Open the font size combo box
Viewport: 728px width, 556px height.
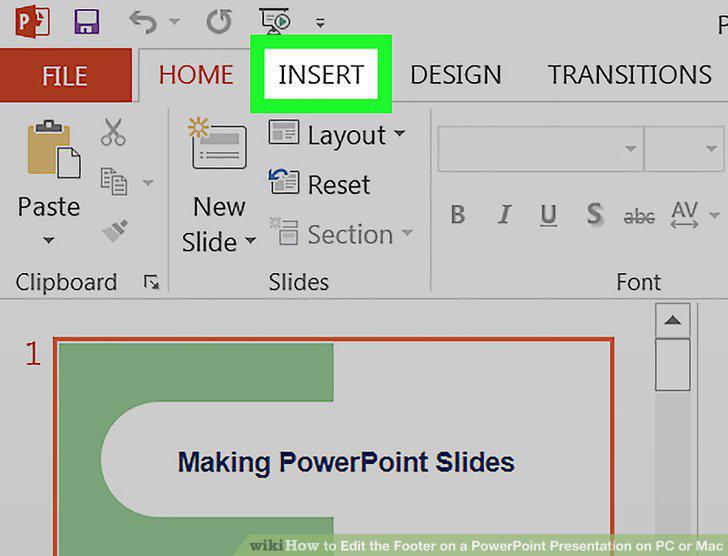[x=684, y=149]
